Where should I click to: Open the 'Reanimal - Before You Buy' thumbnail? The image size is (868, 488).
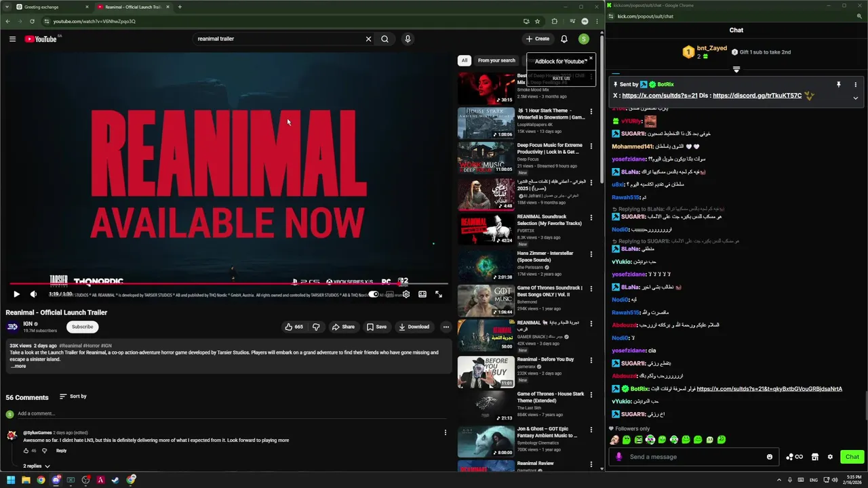coord(486,371)
